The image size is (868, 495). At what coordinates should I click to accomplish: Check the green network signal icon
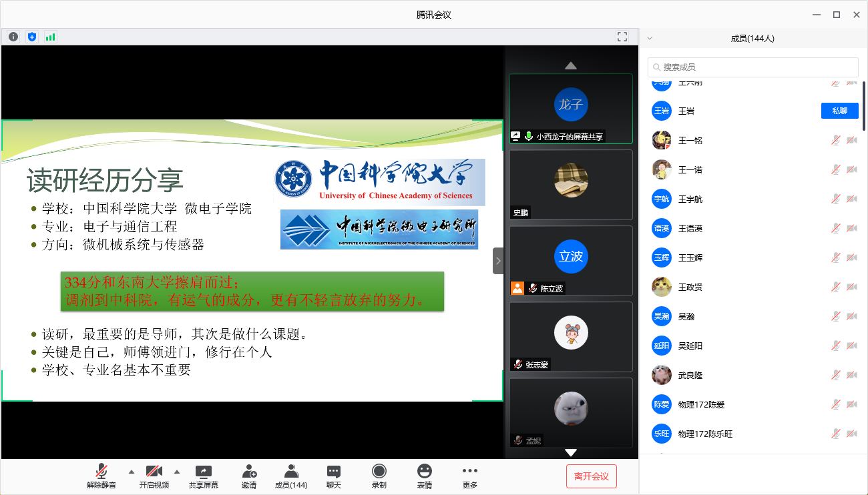[x=51, y=37]
